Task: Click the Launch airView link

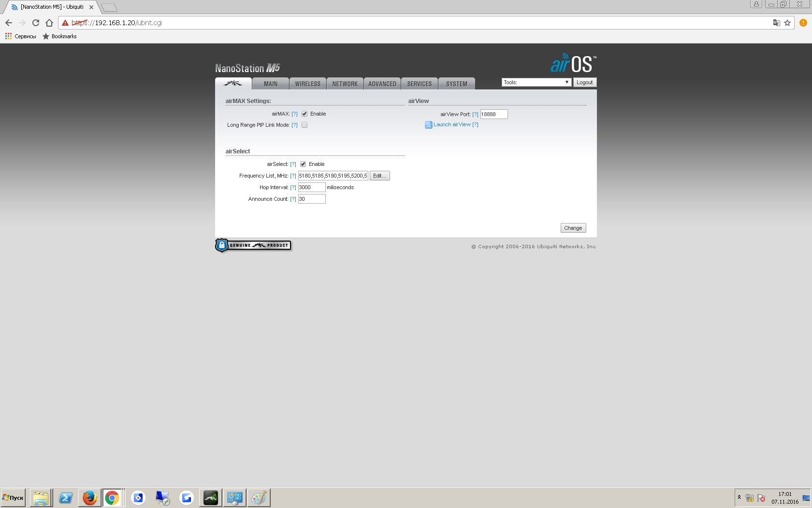Action: coord(452,125)
